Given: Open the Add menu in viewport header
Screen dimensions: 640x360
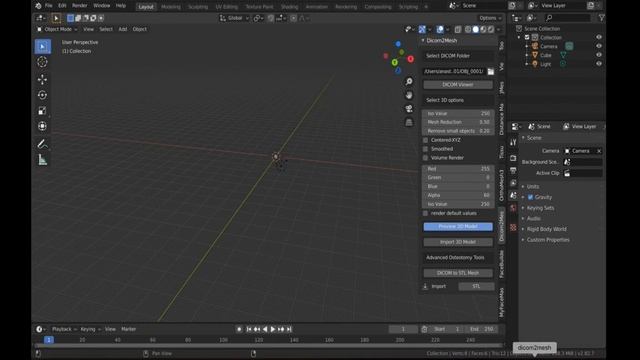Looking at the screenshot, I should coord(123,29).
